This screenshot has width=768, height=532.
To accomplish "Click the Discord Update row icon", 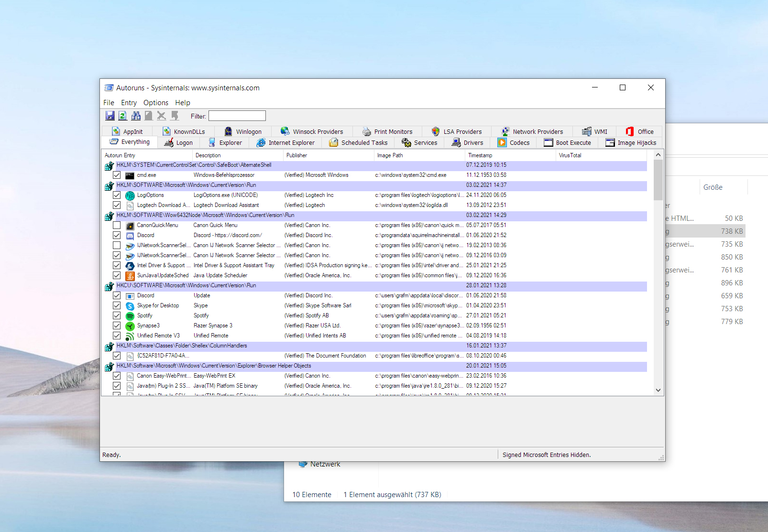I will (x=130, y=296).
